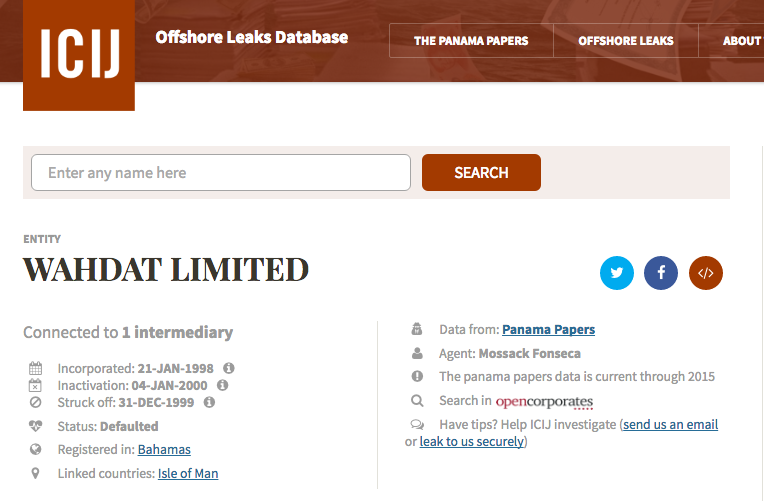Click the search magnifier icon near OpenCorporates
764x501 pixels.
coord(417,401)
